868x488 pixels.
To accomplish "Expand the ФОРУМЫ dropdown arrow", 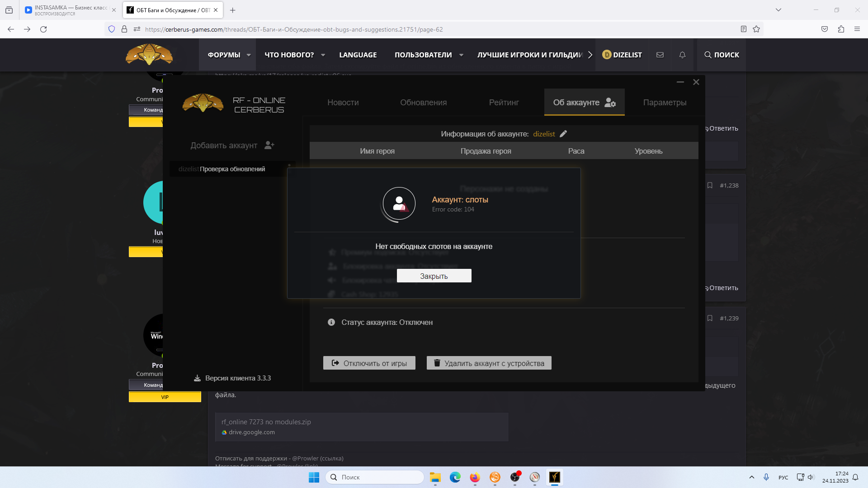I will pyautogui.click(x=249, y=55).
